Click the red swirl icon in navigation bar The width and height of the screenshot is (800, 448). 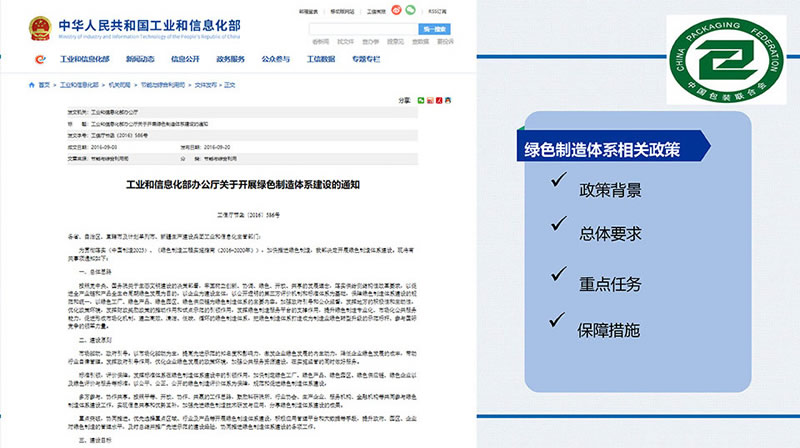coord(40,59)
